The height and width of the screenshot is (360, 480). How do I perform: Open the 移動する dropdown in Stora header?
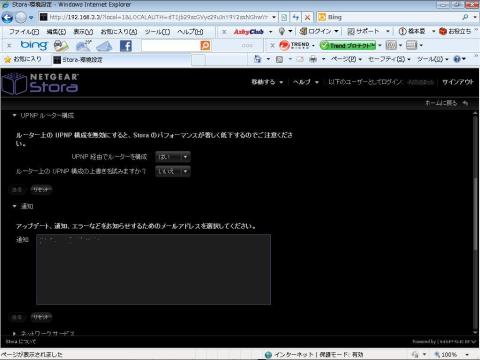tap(267, 82)
